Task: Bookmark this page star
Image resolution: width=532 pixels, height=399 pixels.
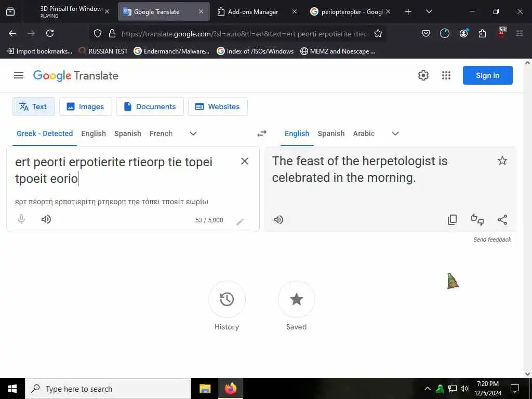Action: tap(378, 33)
